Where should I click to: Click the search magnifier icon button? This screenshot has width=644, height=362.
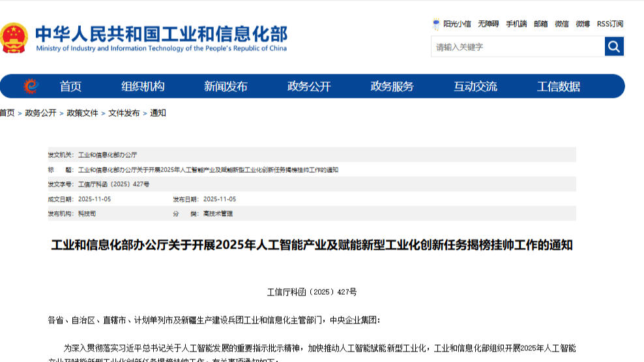(x=614, y=46)
